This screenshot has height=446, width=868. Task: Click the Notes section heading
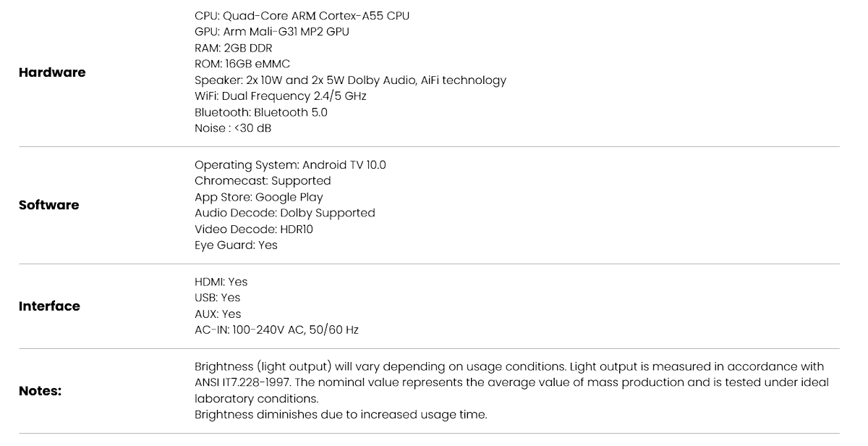[40, 391]
